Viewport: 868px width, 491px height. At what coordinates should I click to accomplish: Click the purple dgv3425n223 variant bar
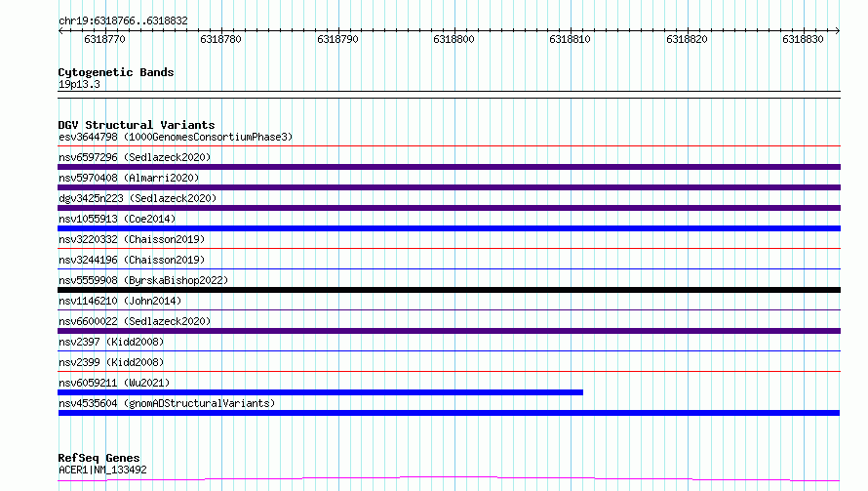tap(449, 208)
